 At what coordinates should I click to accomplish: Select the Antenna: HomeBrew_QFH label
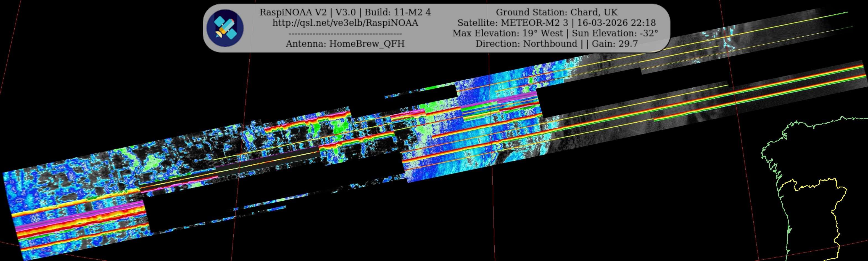(345, 44)
